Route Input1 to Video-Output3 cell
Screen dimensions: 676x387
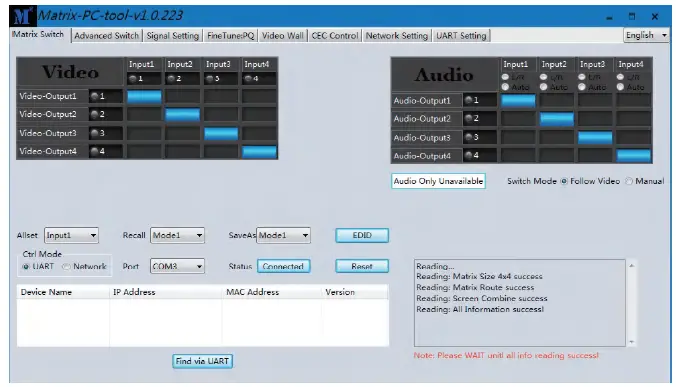(144, 133)
